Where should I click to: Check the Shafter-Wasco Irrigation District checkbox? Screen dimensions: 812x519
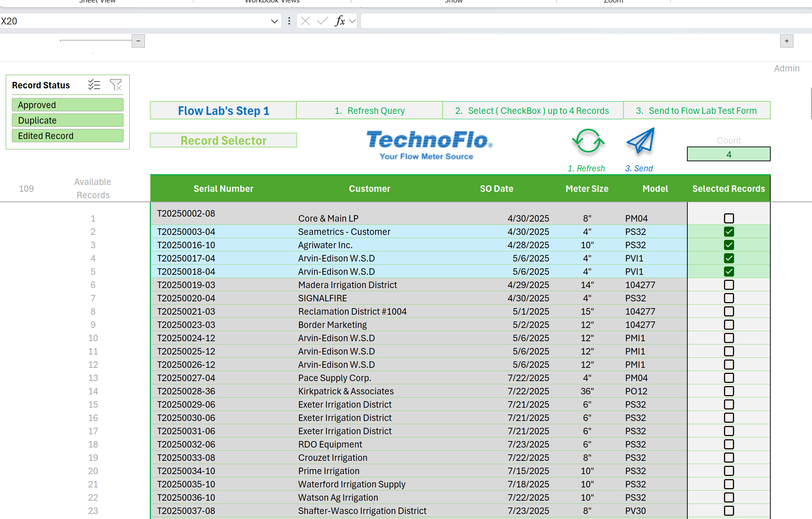tap(729, 511)
